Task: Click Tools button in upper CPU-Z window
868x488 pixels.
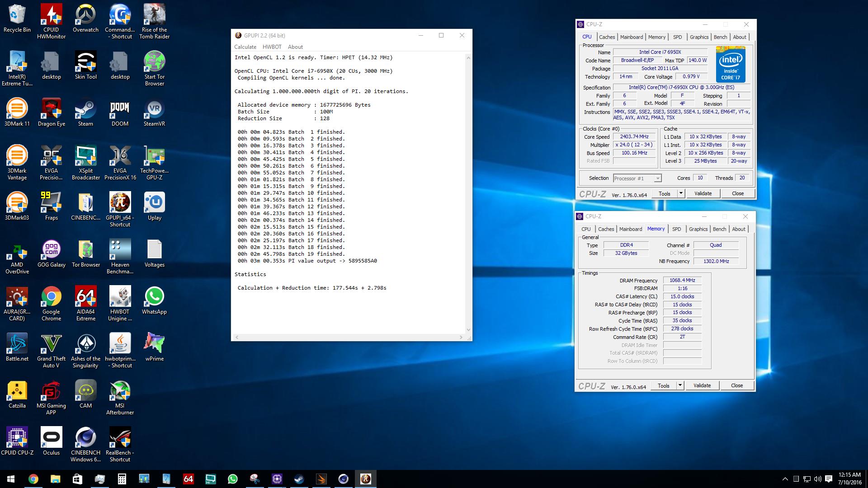Action: click(665, 193)
